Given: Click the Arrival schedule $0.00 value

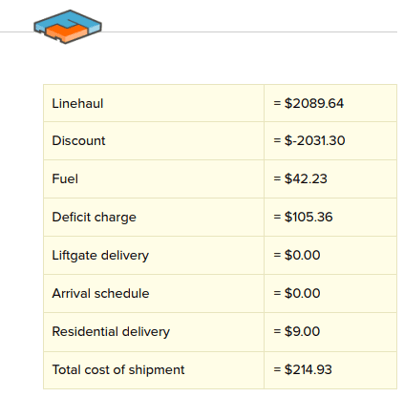Looking at the screenshot, I should tap(297, 293).
